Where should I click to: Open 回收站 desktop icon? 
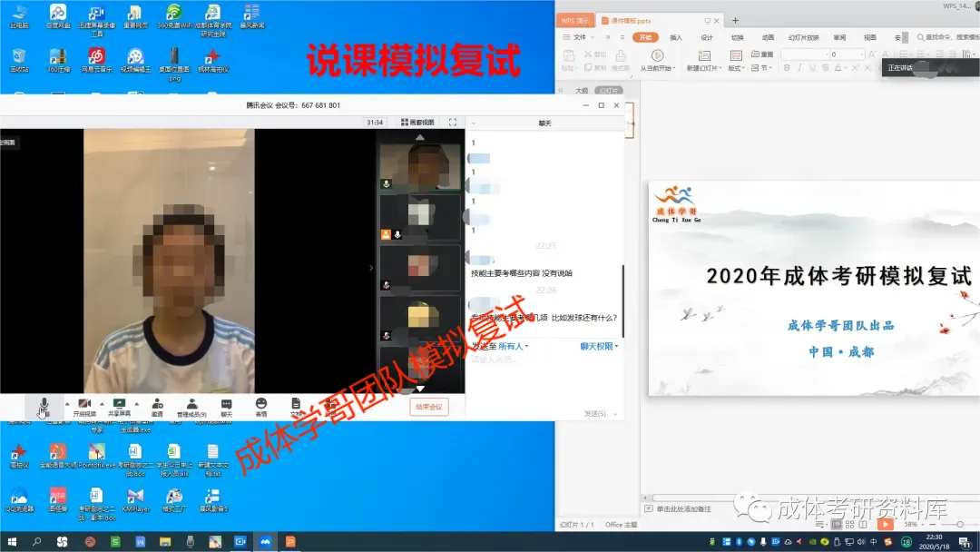coord(19,61)
